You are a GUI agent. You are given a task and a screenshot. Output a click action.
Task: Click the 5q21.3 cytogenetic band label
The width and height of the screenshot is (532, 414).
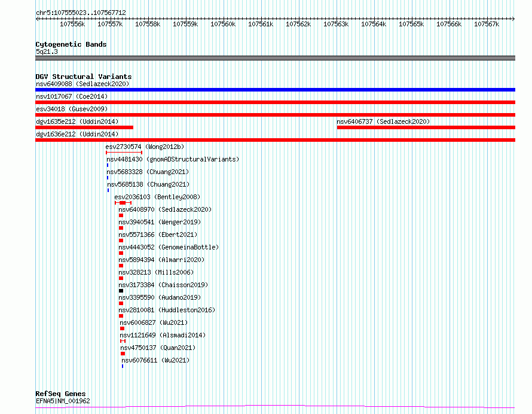coord(47,51)
